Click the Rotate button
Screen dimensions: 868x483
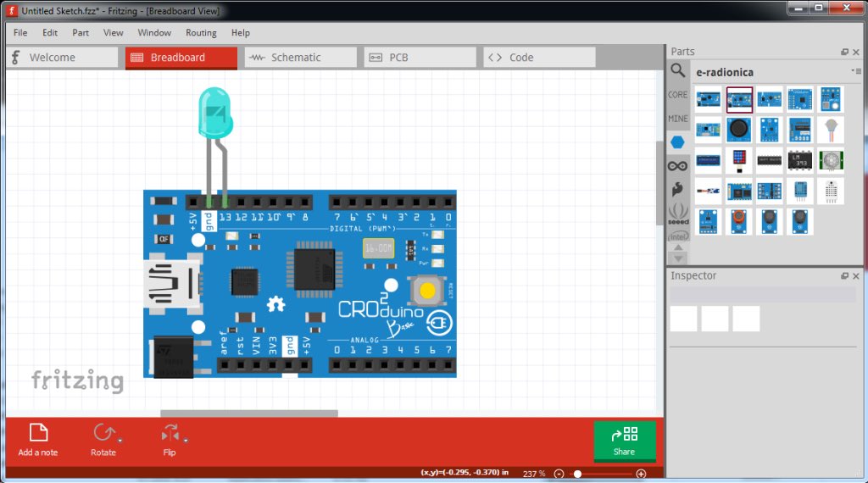tap(103, 440)
